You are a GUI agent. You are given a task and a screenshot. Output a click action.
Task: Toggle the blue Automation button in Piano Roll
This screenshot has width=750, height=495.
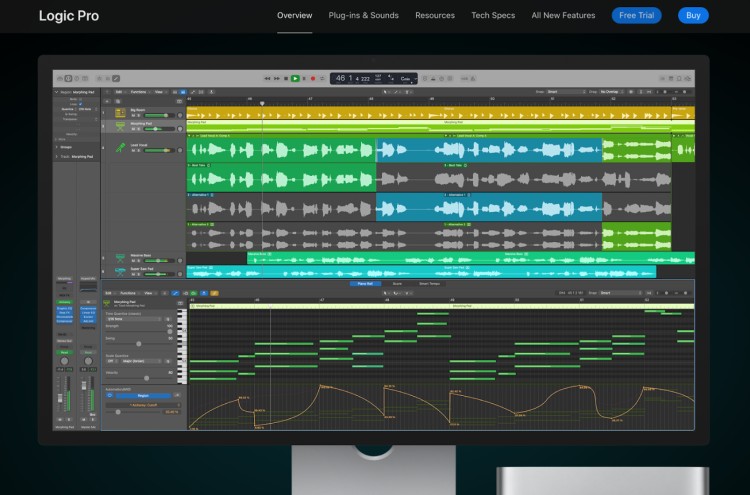coord(175,293)
